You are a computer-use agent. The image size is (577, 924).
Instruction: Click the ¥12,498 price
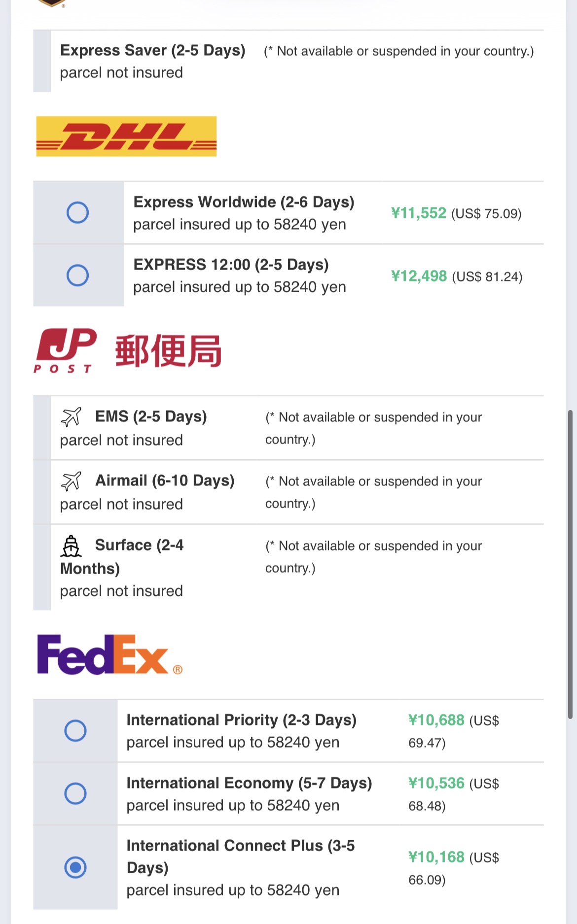point(419,276)
